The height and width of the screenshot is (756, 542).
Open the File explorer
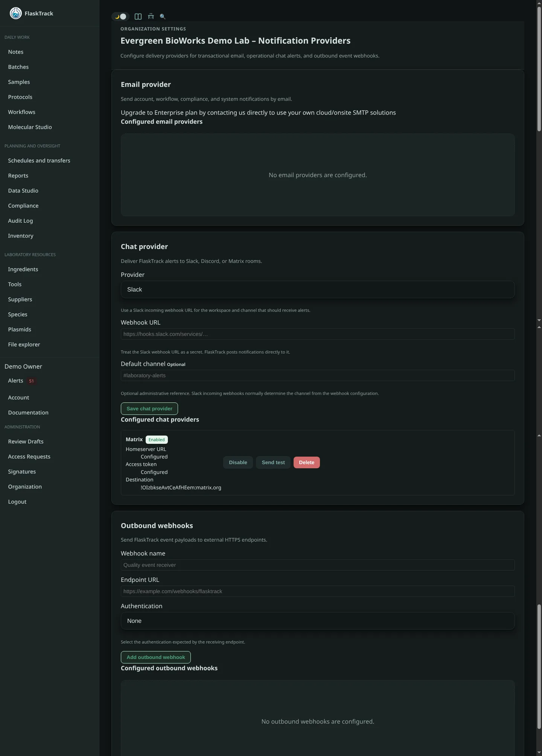click(x=24, y=345)
